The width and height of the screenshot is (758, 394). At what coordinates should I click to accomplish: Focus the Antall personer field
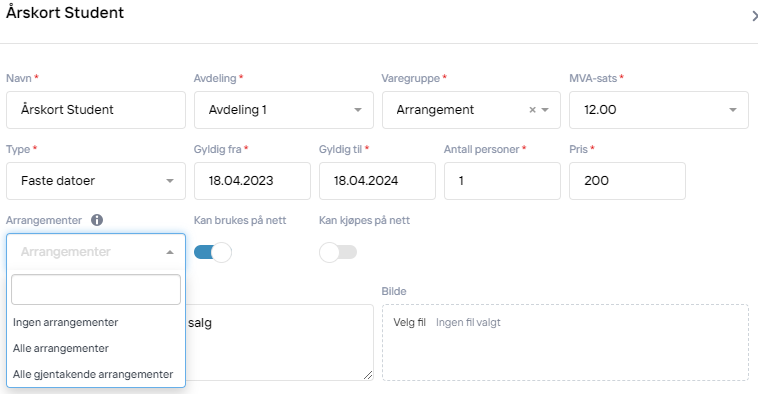pyautogui.click(x=502, y=181)
